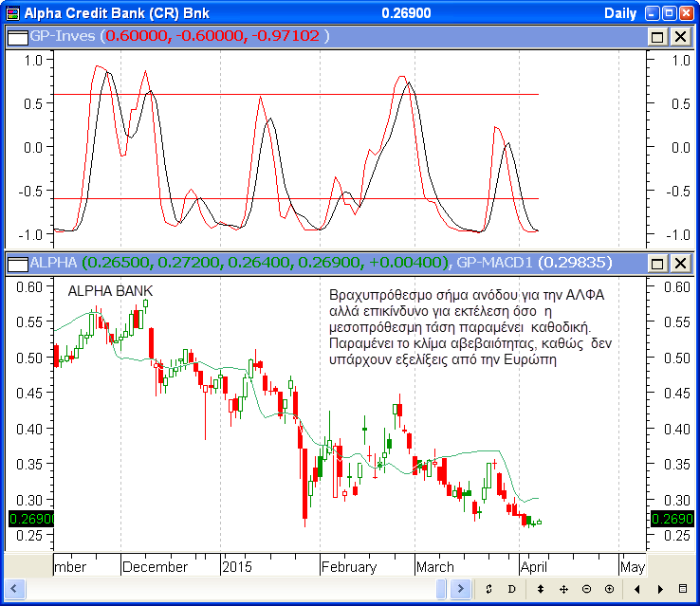The image size is (700, 606).
Task: Click the zoom out minus icon
Action: (586, 589)
